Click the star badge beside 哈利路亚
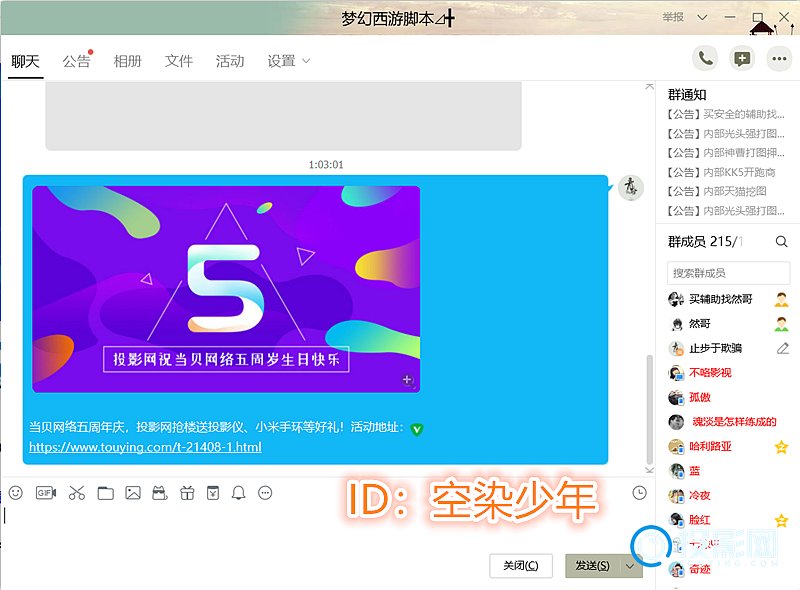 pos(781,448)
